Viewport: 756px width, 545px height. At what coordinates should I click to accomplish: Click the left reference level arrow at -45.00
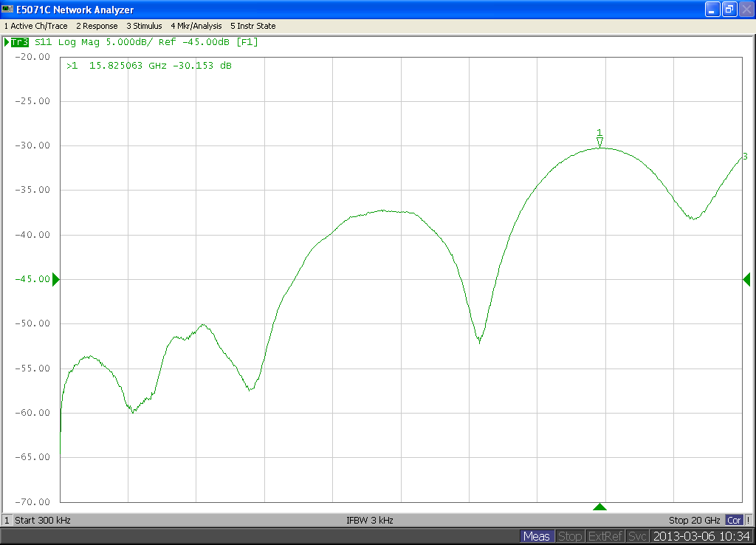click(55, 279)
